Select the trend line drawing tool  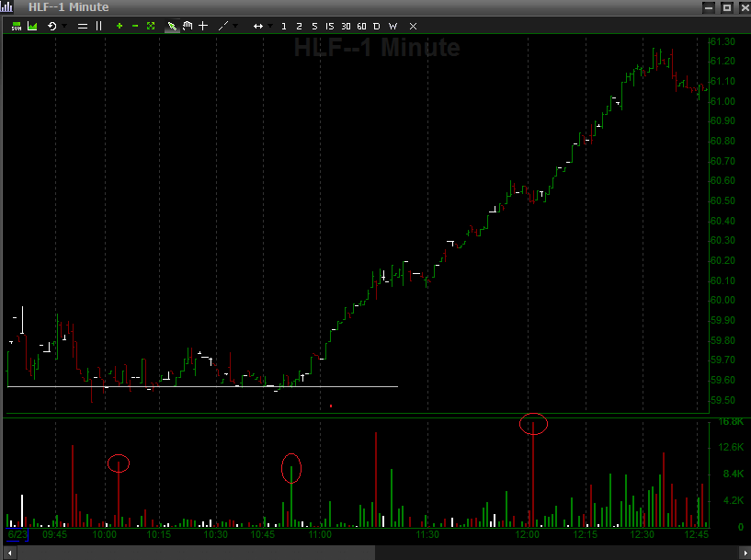pyautogui.click(x=222, y=26)
